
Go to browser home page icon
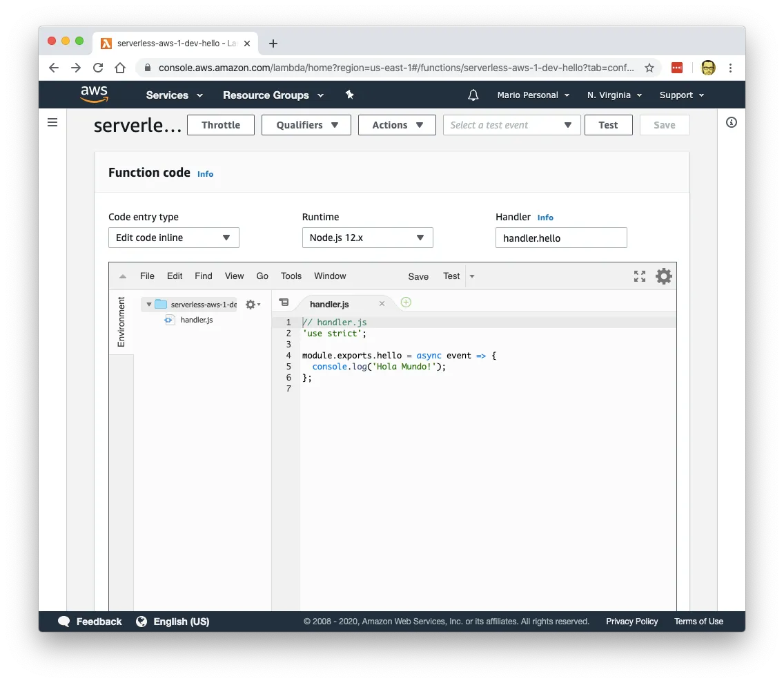coord(120,68)
